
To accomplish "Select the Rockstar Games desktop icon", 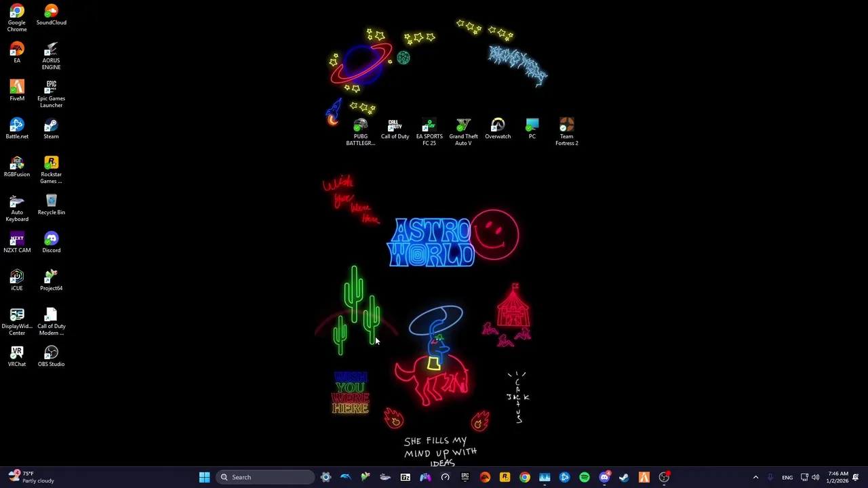I will pos(51,170).
